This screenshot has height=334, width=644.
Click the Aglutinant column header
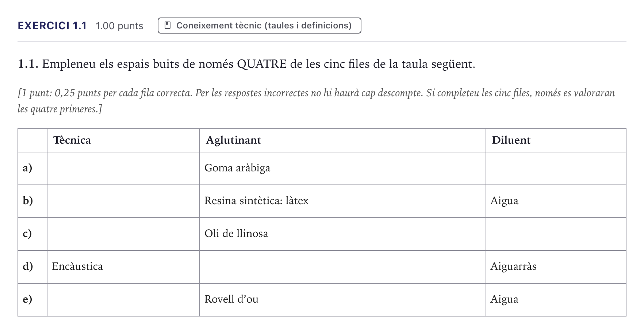(x=342, y=140)
